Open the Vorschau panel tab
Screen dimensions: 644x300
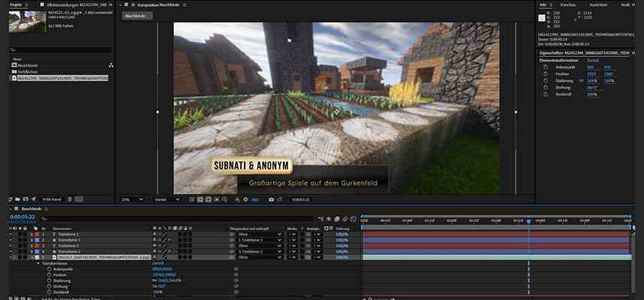click(567, 4)
